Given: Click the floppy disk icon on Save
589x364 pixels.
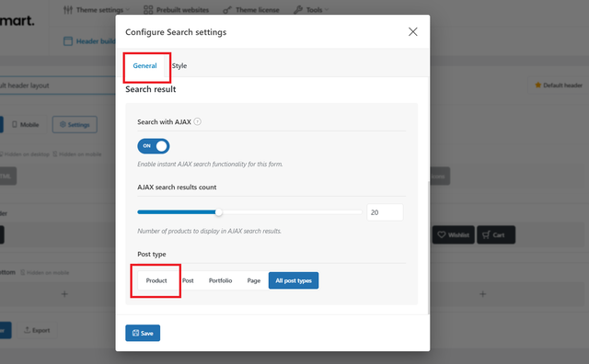Looking at the screenshot, I should click(x=135, y=333).
